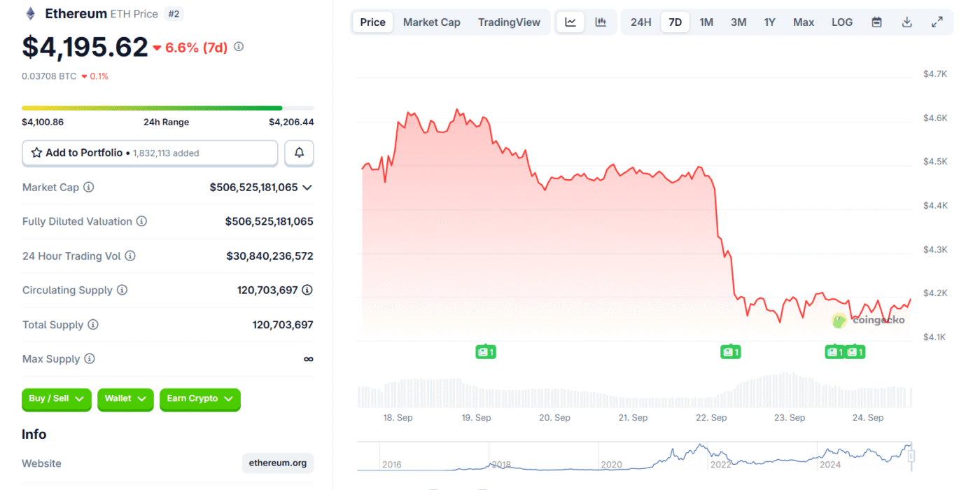Switch to the TradingView tab
The width and height of the screenshot is (980, 490).
coord(509,22)
